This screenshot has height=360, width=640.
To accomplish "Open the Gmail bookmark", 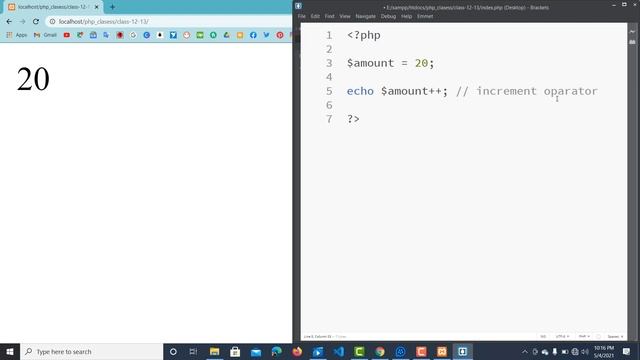I will (45, 35).
